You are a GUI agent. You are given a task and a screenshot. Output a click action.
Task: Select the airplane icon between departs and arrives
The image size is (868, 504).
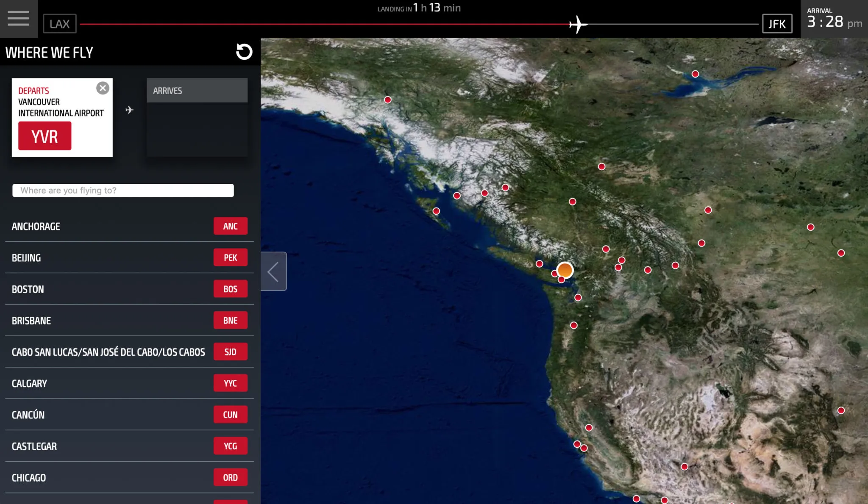(x=129, y=110)
